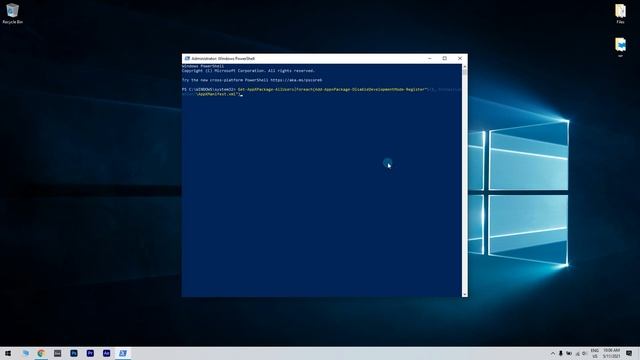Launch Google Chrome from taskbar
Viewport: 640px width, 360px height.
click(x=41, y=353)
